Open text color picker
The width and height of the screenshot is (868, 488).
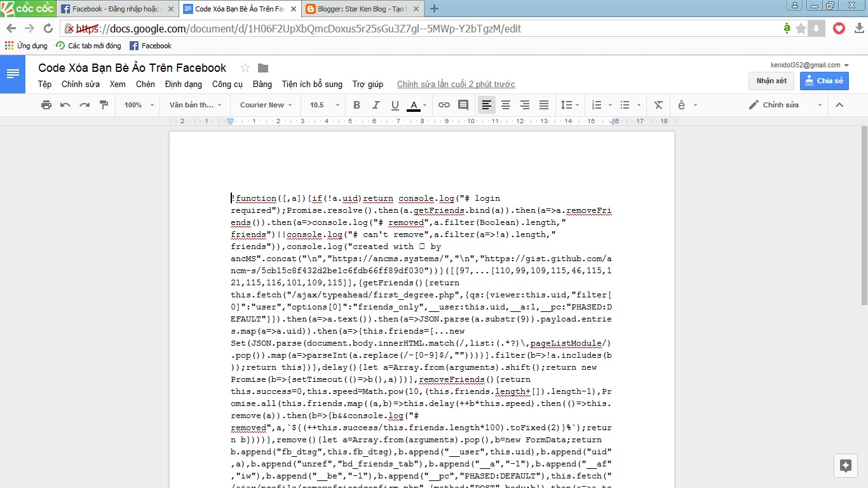pyautogui.click(x=414, y=105)
